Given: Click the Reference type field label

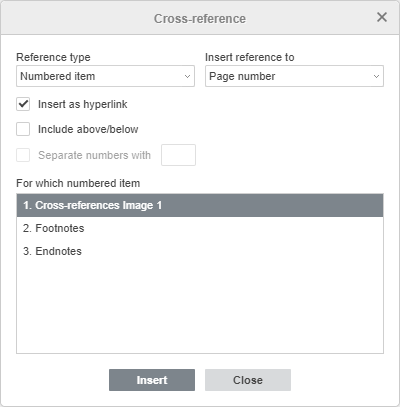Looking at the screenshot, I should [53, 57].
